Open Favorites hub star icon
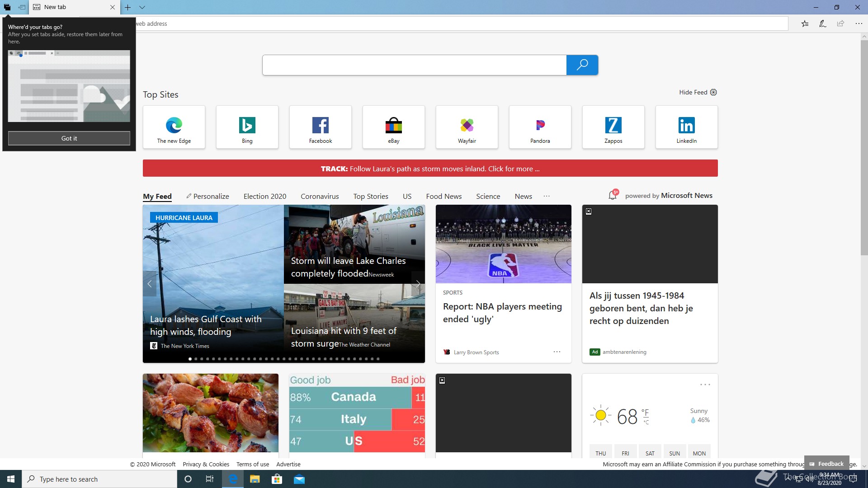The width and height of the screenshot is (868, 488). 805,23
